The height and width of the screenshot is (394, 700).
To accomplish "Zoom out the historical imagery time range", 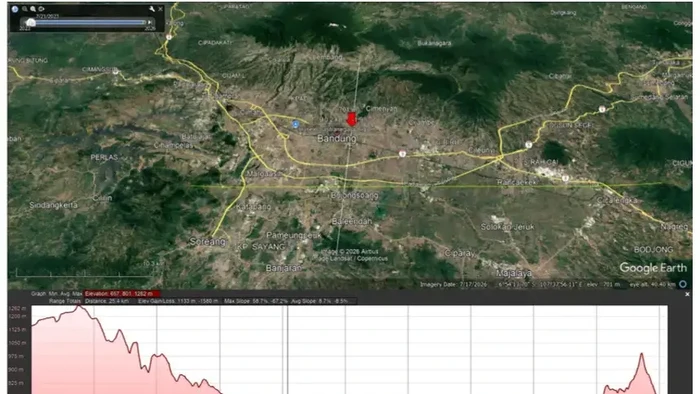I will pos(25,9).
